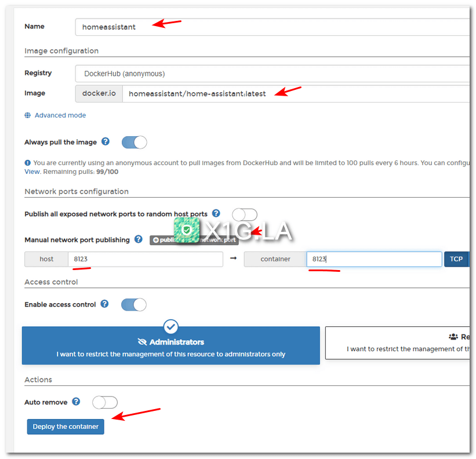Click the publish a new network port button
The width and height of the screenshot is (476, 459).
click(194, 240)
